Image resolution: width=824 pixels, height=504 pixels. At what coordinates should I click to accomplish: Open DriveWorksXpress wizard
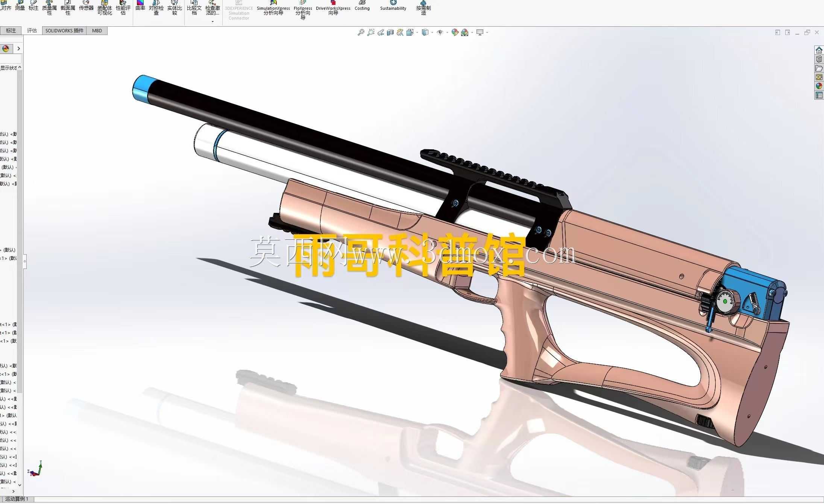[333, 8]
